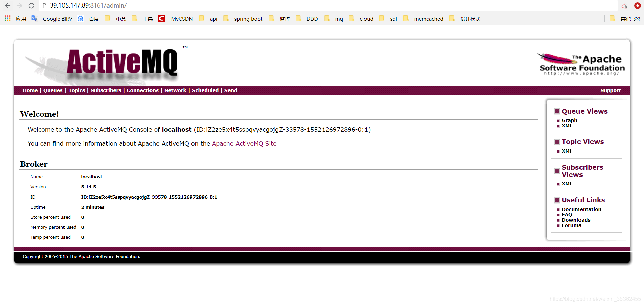The width and height of the screenshot is (644, 305).
Task: Click the Name value localhost in table
Action: 92,177
